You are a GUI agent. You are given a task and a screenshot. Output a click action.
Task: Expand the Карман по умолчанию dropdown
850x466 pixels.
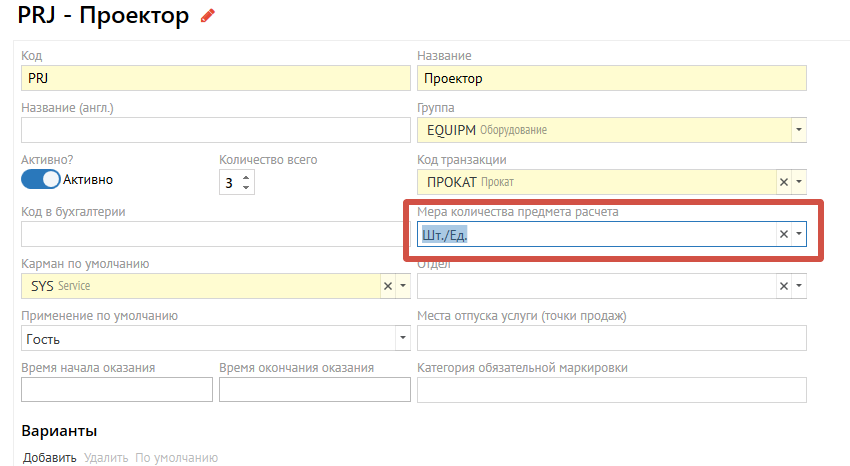click(403, 286)
